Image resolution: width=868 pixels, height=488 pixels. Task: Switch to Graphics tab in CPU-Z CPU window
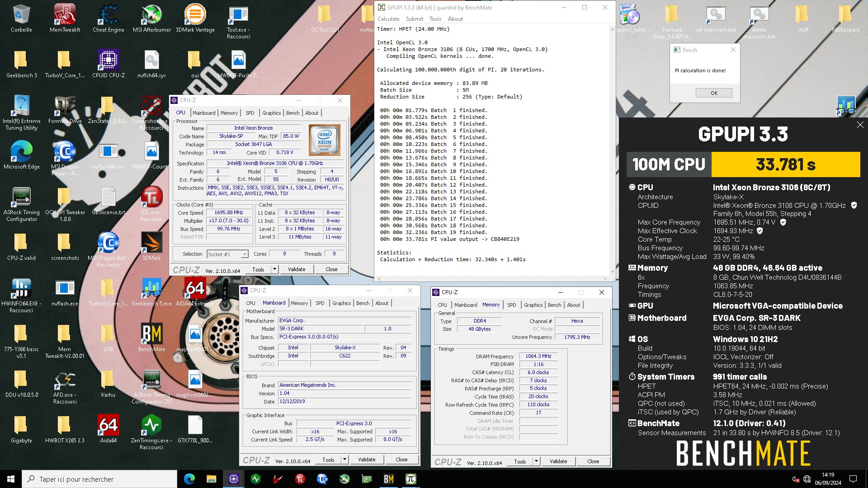tap(271, 113)
